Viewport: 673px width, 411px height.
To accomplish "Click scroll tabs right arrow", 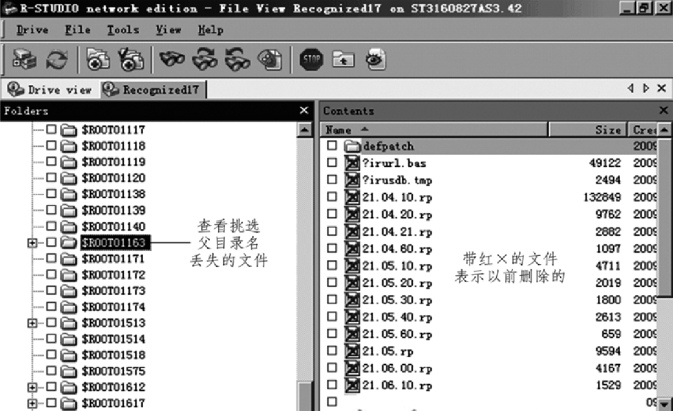I will point(646,88).
